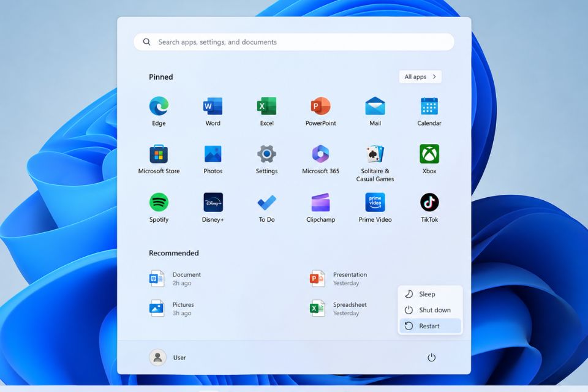Image resolution: width=588 pixels, height=392 pixels.
Task: Launch the Microsoft 365 app
Action: (x=320, y=154)
